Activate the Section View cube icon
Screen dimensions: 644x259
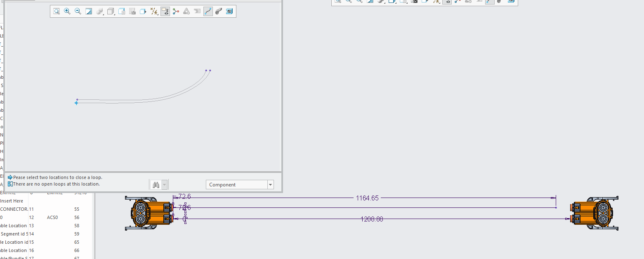click(x=111, y=11)
